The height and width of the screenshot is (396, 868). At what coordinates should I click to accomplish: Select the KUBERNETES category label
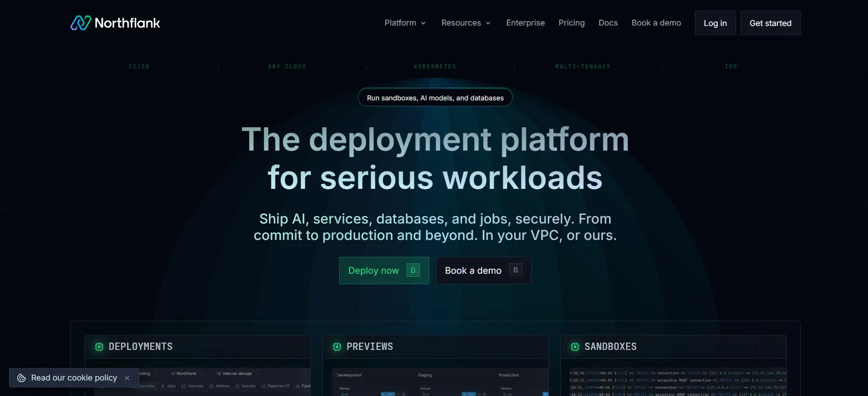click(435, 66)
